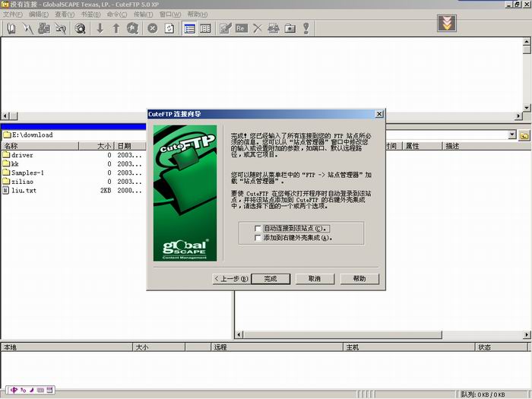This screenshot has width=532, height=399.
Task: Click the Delete X toolbar icon
Action: point(258,29)
